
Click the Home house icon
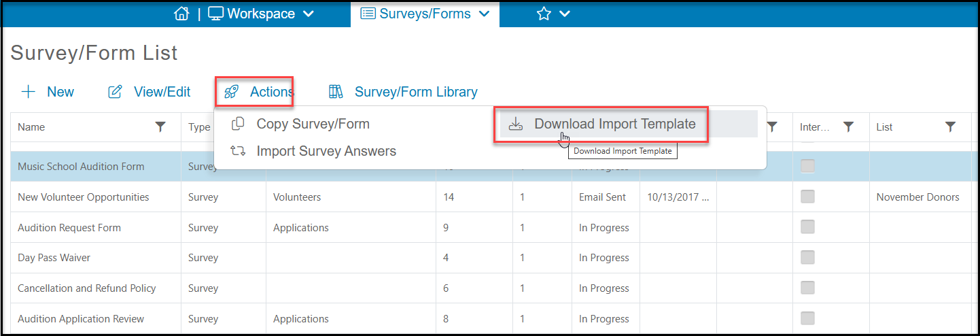(181, 14)
